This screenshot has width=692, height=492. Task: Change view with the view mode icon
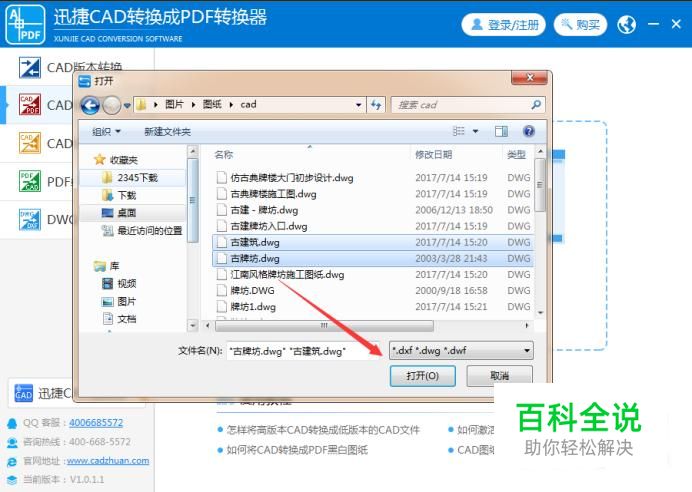(459, 131)
